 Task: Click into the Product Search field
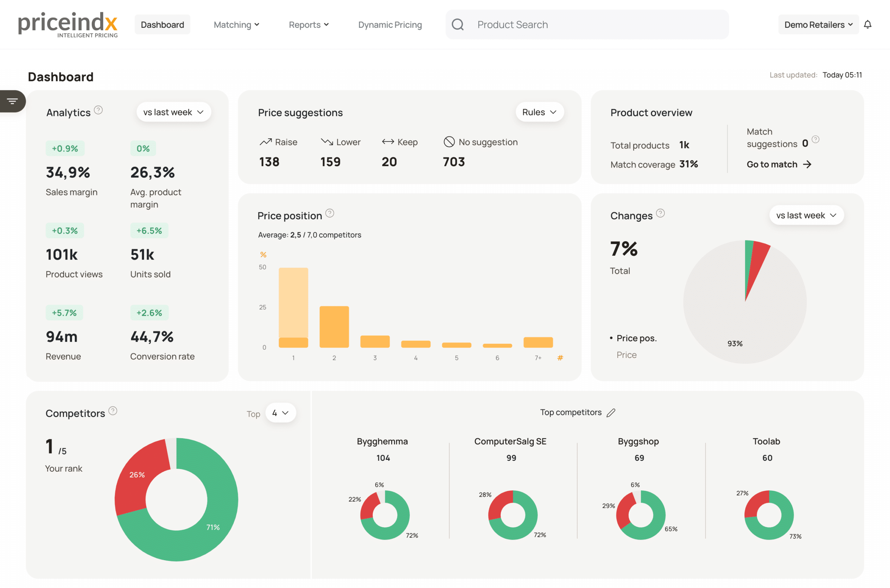[x=596, y=25]
